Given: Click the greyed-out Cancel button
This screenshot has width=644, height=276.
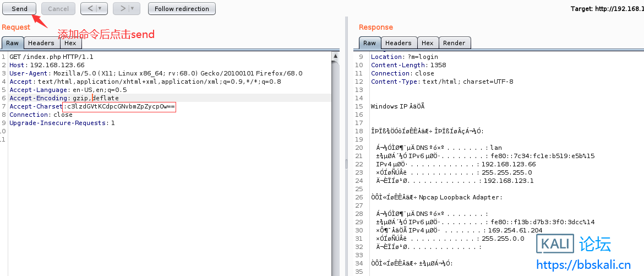Looking at the screenshot, I should 58,9.
